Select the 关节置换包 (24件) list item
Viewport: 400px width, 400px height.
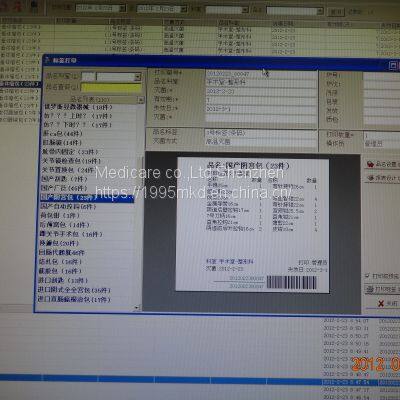pyautogui.click(x=68, y=170)
